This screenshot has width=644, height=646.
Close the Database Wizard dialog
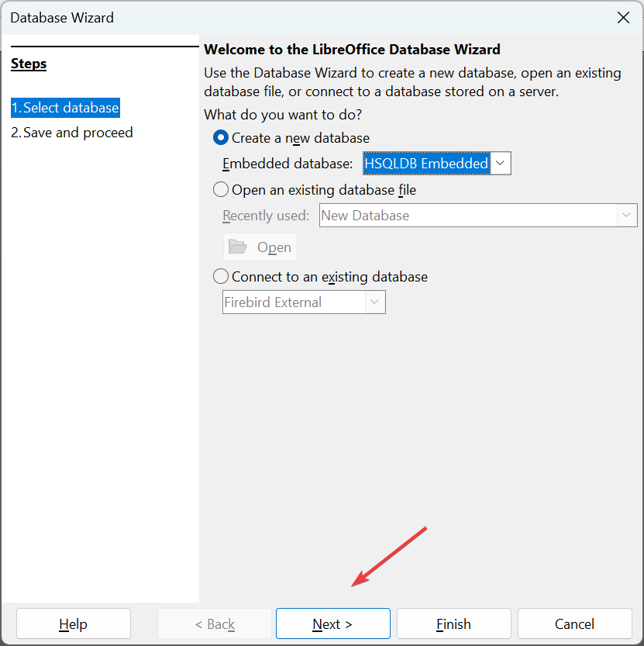[623, 18]
